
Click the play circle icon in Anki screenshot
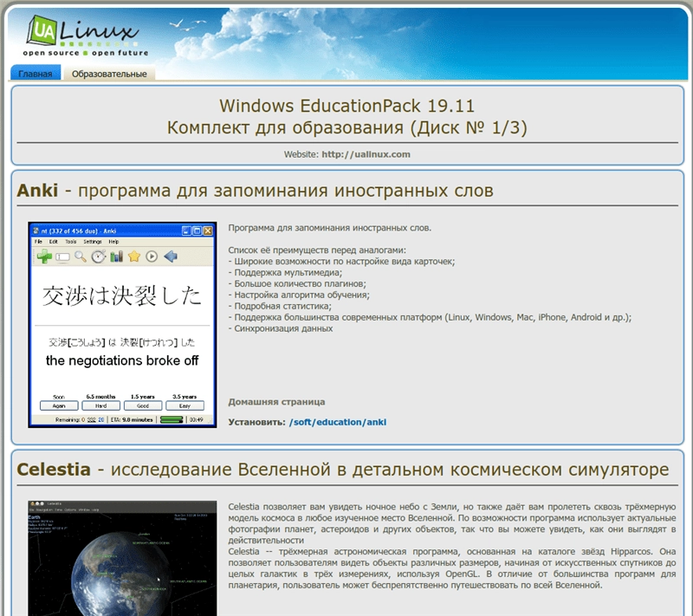pos(152,256)
